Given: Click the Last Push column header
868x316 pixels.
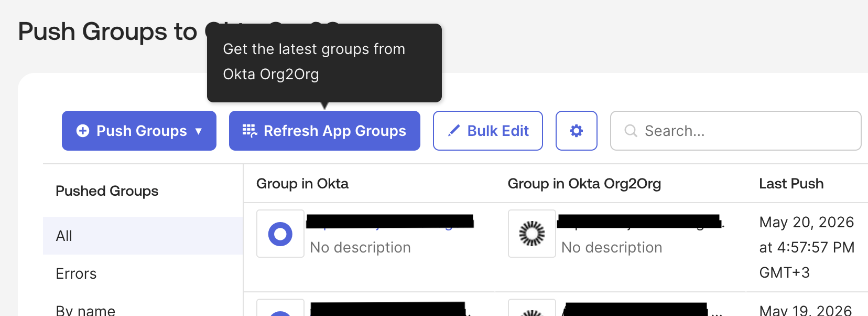Looking at the screenshot, I should tap(791, 184).
